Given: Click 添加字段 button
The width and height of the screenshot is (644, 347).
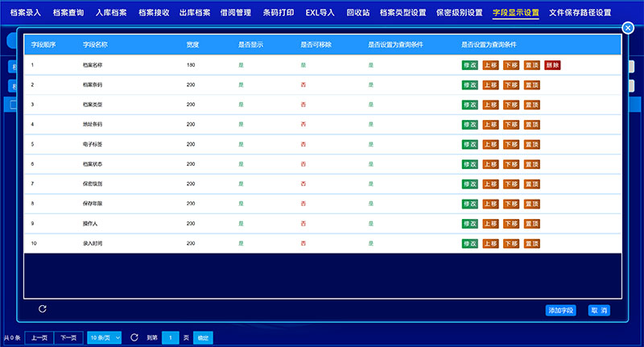Looking at the screenshot, I should (x=560, y=310).
